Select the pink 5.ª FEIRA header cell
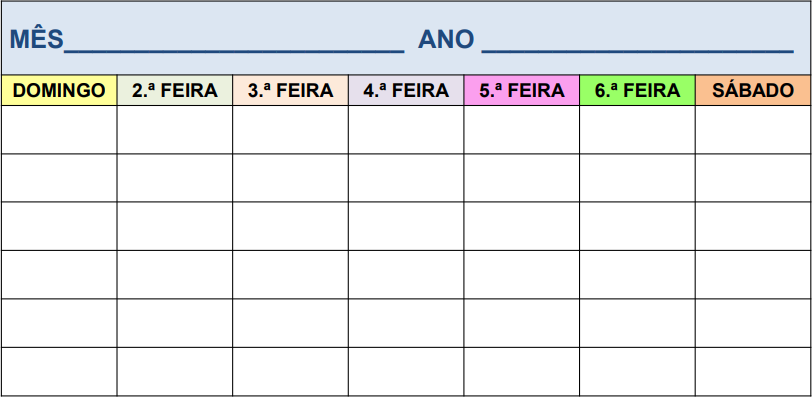Screen dimensions: 812x397 (521, 91)
